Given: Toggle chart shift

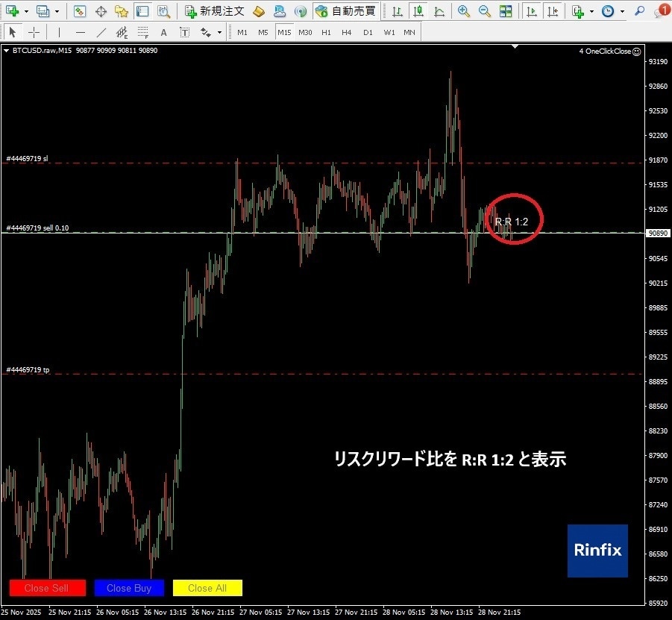Looking at the screenshot, I should click(553, 11).
